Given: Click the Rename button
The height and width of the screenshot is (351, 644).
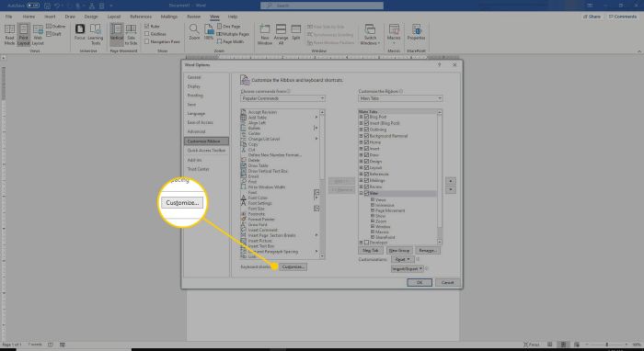Looking at the screenshot, I should click(x=428, y=250).
